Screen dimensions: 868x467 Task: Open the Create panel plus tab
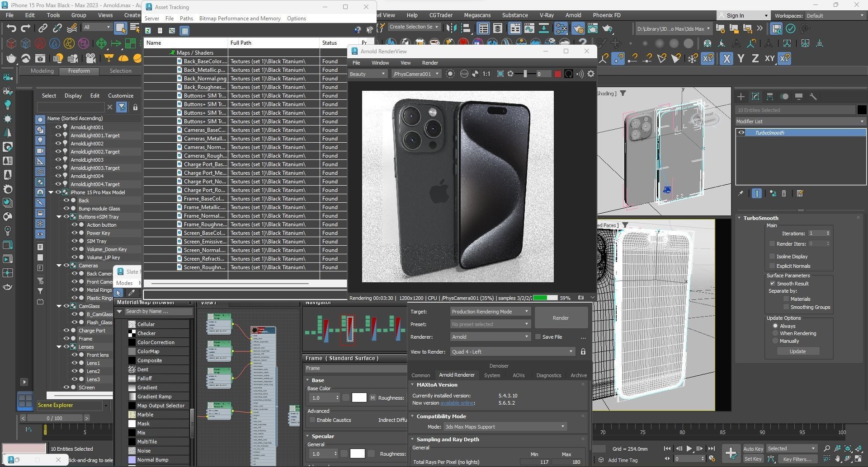[741, 97]
